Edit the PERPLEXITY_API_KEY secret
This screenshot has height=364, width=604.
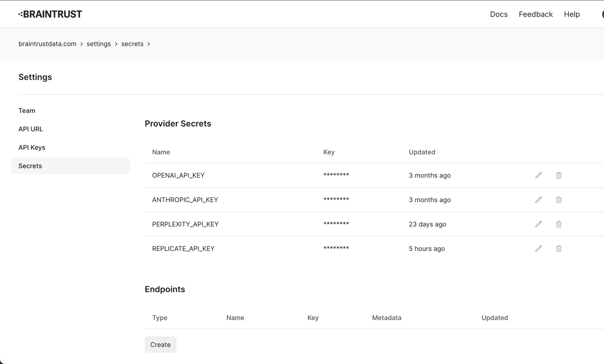539,224
